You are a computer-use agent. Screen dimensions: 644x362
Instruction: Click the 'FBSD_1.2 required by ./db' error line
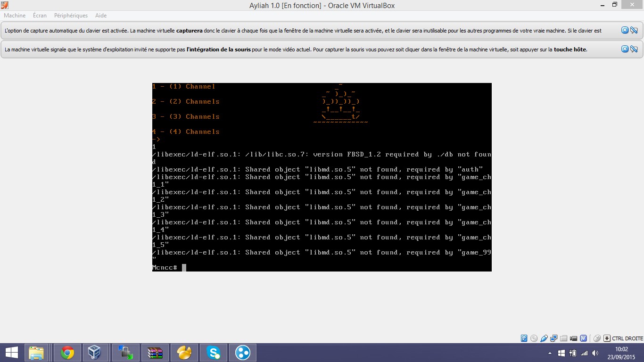pyautogui.click(x=322, y=158)
